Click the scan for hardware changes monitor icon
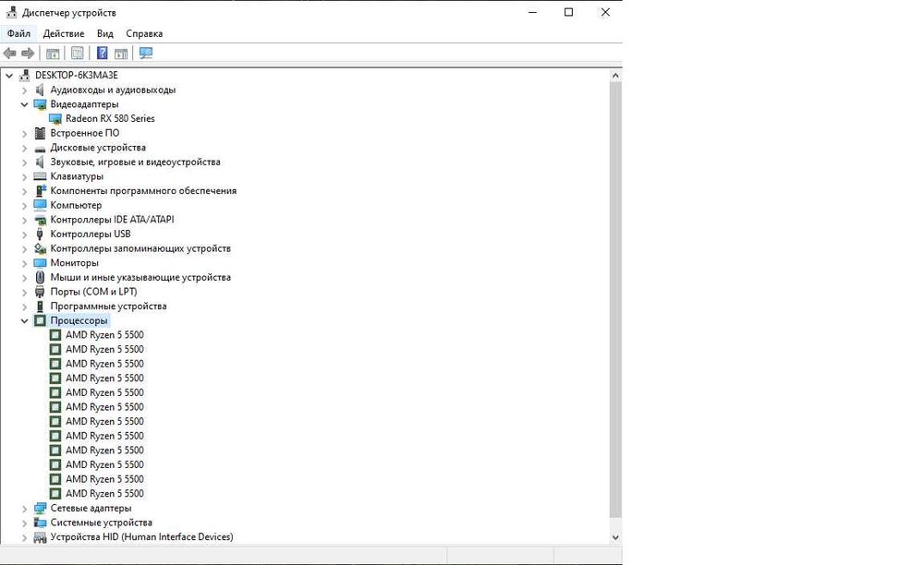The height and width of the screenshot is (565, 924). pos(146,53)
